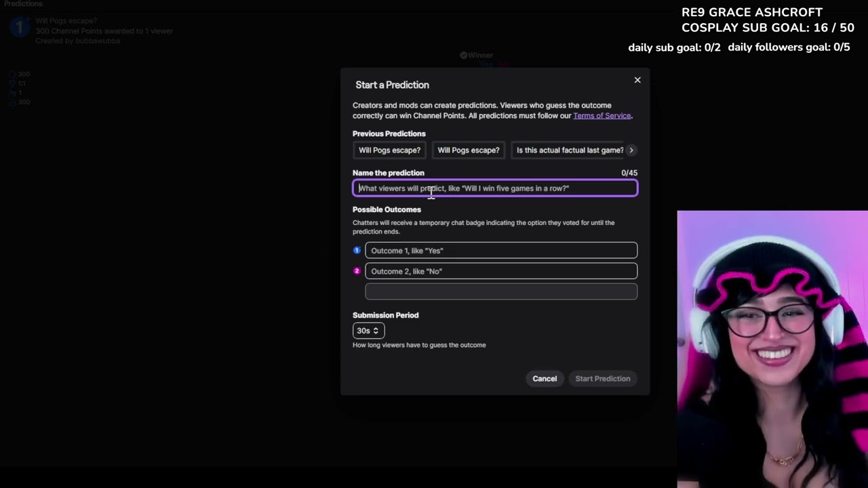
Task: Click the blue Outcome 1 badge icon
Action: [357, 251]
